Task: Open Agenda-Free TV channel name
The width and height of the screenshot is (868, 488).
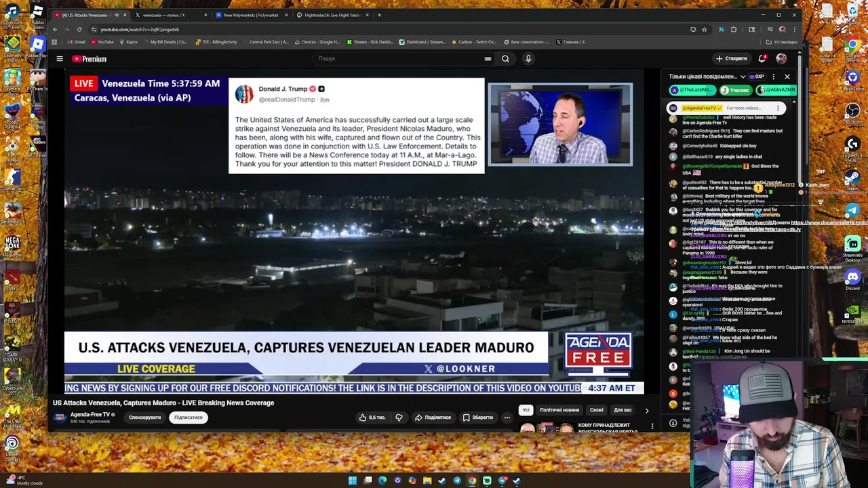Action: (90, 415)
